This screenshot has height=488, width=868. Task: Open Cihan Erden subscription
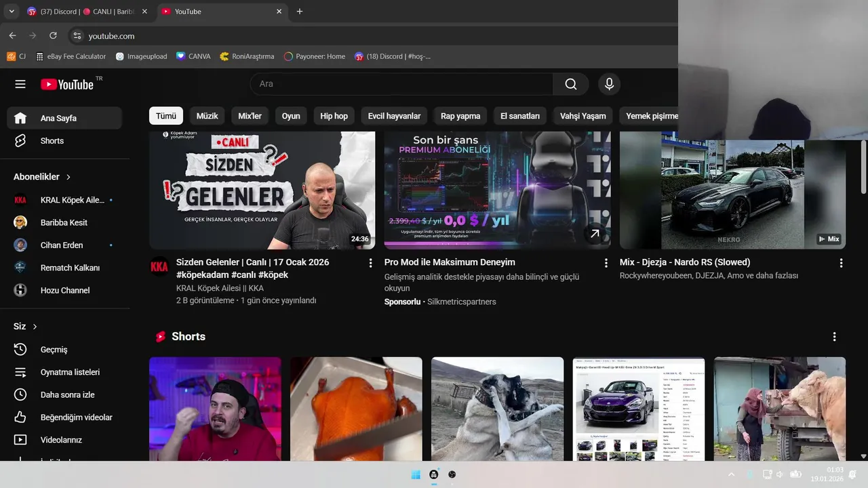(x=64, y=245)
